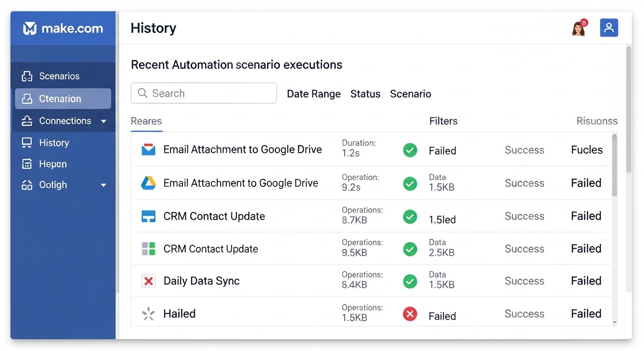Viewport: 644px width, 351px height.
Task: Click the executions list scrollbar thumb
Action: click(x=614, y=165)
